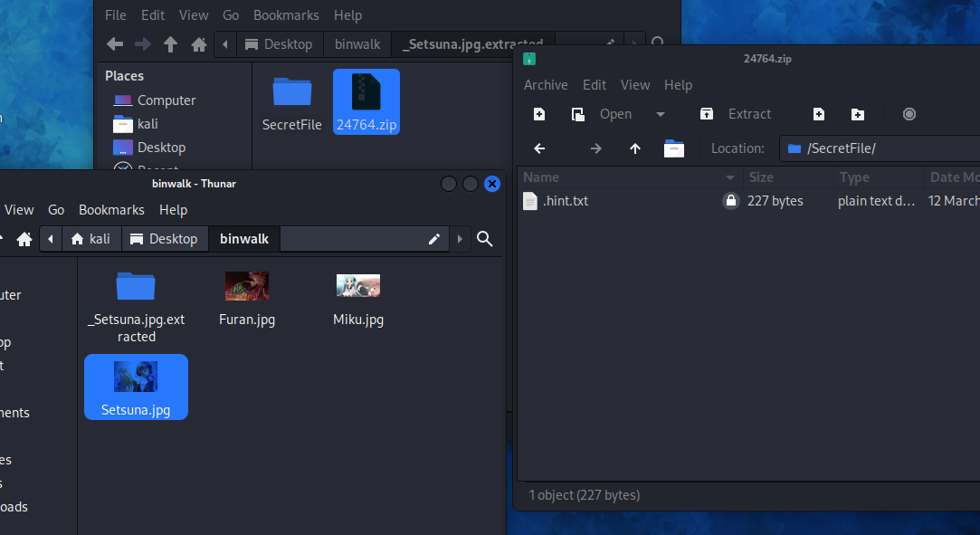Select the Desktop path button in the binwalk window

tap(165, 239)
